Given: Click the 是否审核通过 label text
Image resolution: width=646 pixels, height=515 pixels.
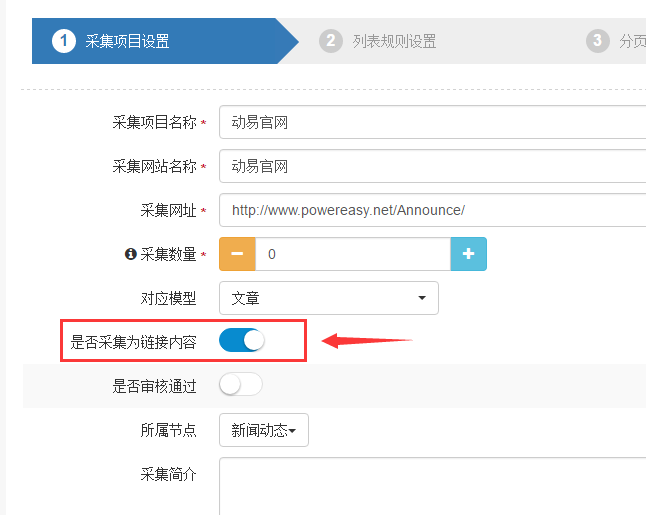Looking at the screenshot, I should [155, 385].
